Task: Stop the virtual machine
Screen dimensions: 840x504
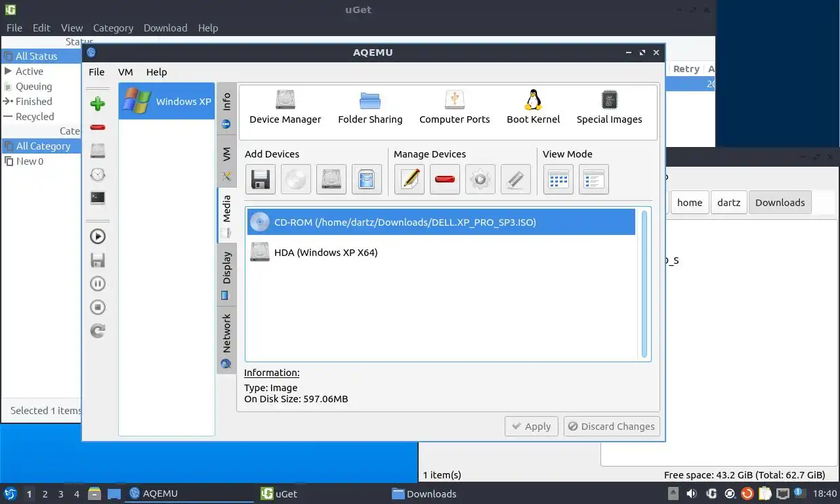Action: click(x=98, y=307)
